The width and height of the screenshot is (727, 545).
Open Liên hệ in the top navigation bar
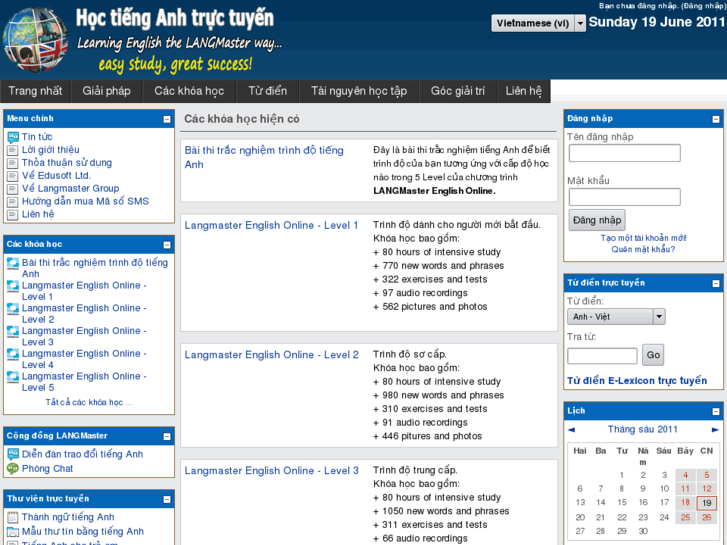click(x=523, y=91)
